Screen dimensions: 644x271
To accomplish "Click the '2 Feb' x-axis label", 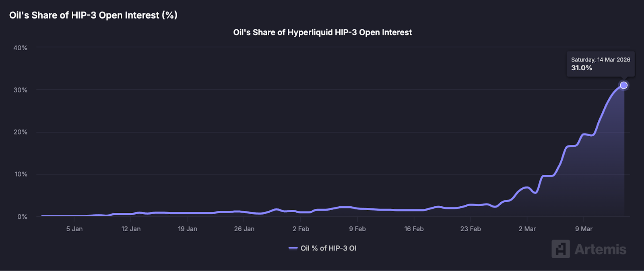I will coord(301,229).
